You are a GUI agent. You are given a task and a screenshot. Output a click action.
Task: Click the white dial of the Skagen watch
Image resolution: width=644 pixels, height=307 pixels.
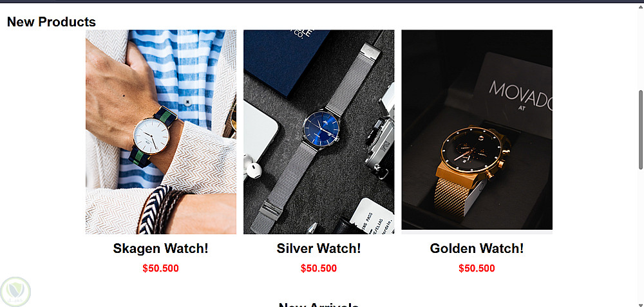pos(151,136)
